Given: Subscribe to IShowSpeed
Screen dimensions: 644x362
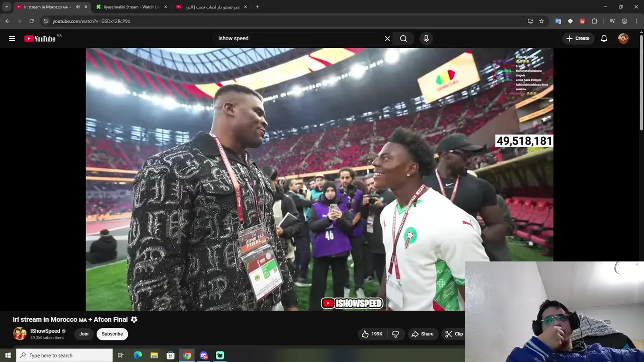Looking at the screenshot, I should pyautogui.click(x=112, y=334).
